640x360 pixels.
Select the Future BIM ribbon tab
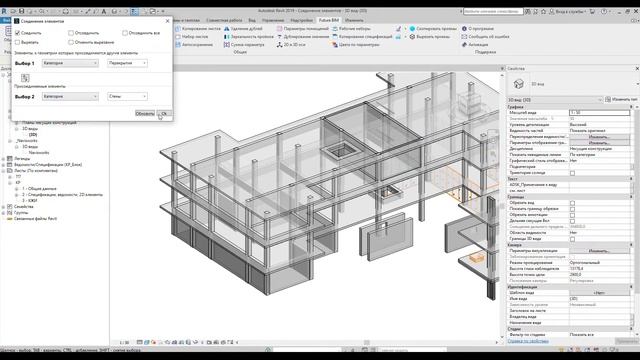(x=329, y=20)
